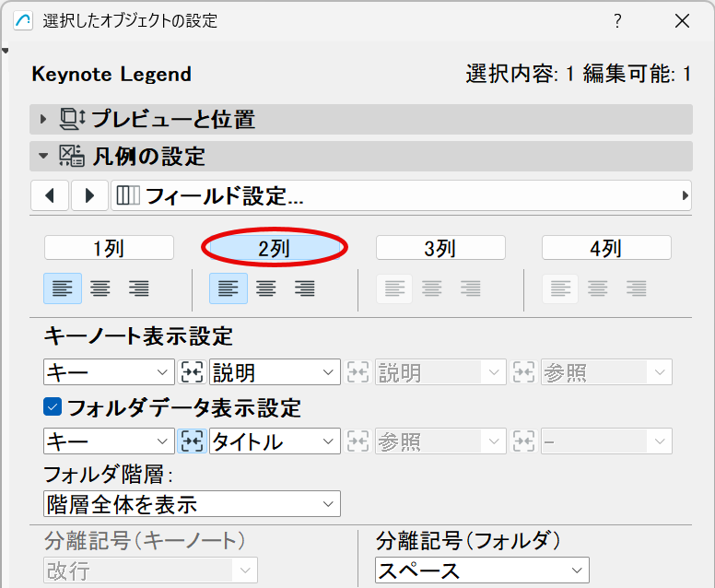This screenshot has width=715, height=588.
Task: Open keynote first column キー dropdown
Action: [109, 372]
